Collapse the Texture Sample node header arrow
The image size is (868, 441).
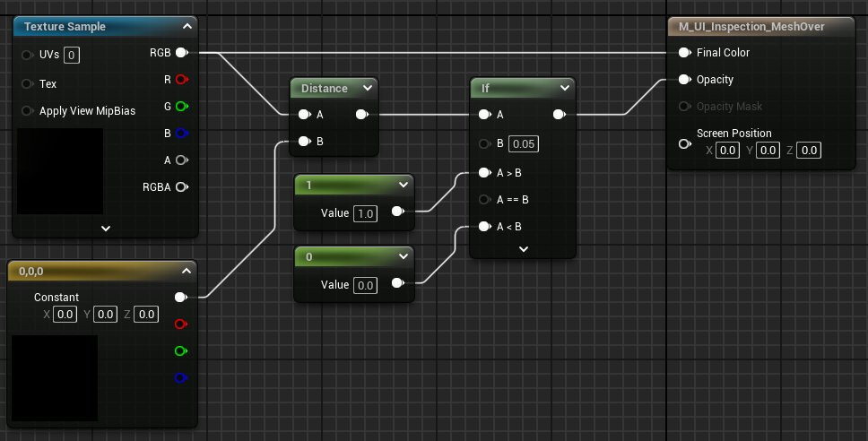pyautogui.click(x=187, y=26)
